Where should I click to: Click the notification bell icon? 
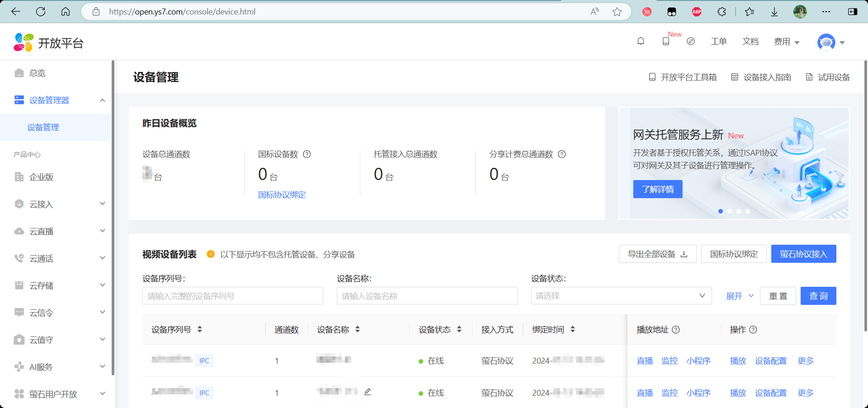pos(641,42)
